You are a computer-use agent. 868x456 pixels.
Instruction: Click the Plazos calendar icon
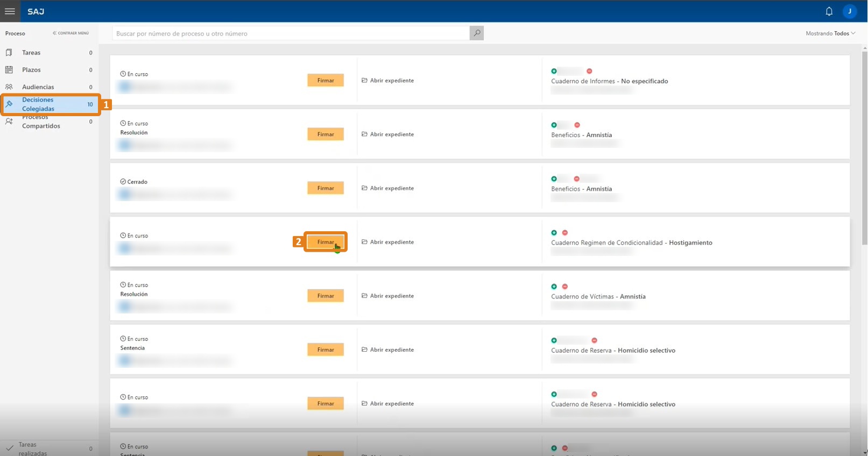click(9, 70)
